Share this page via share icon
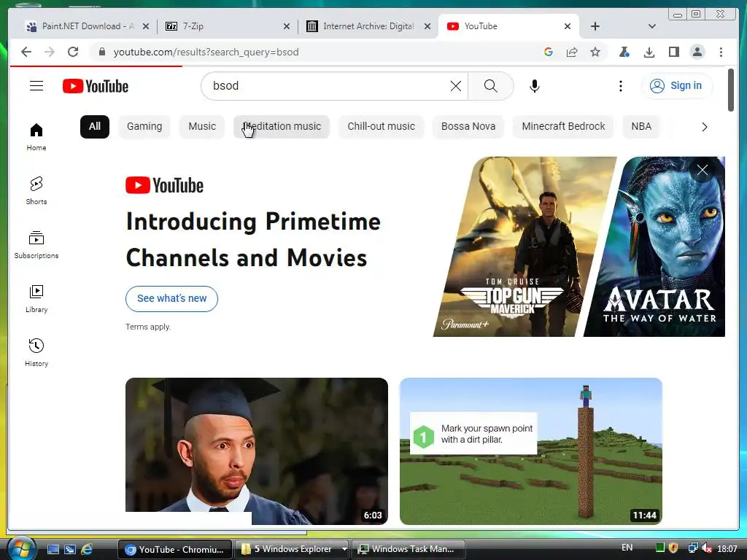The image size is (747, 560). (x=572, y=52)
